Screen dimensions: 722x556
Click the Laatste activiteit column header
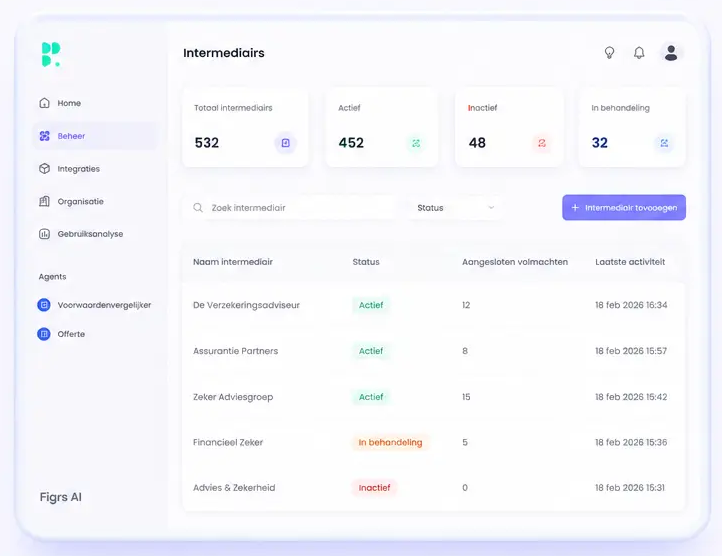630,262
